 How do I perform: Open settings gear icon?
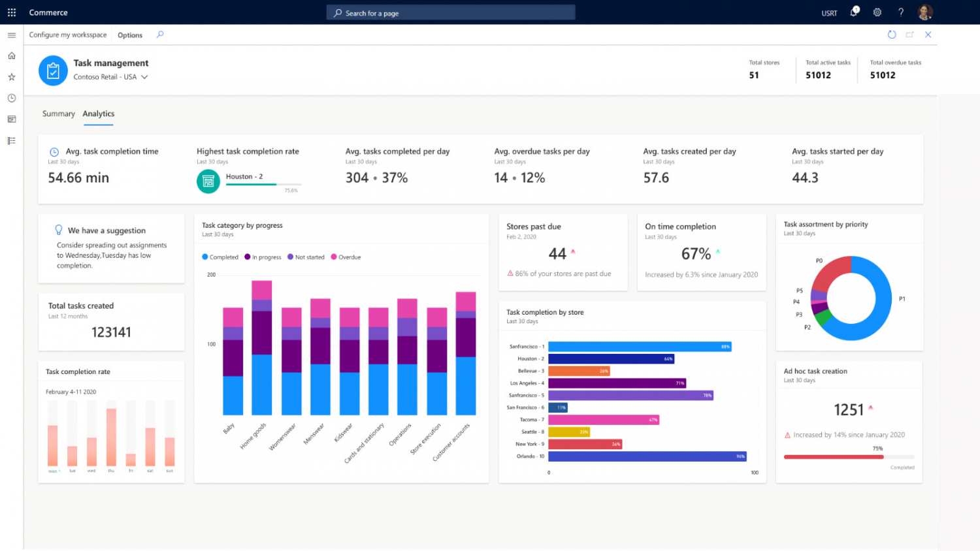[x=877, y=12]
